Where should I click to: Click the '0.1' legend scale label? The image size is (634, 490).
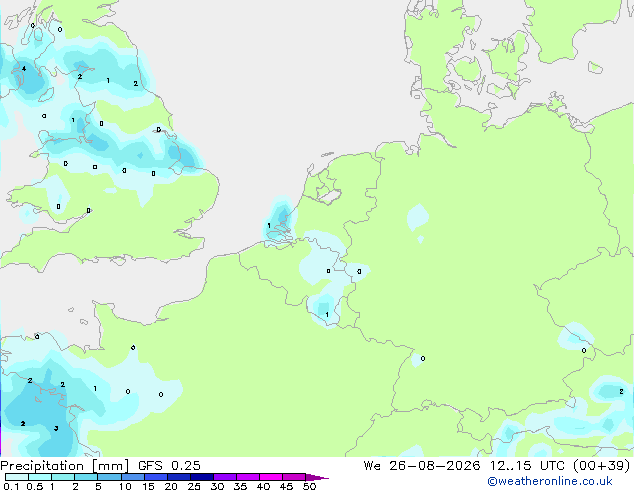click(x=11, y=486)
